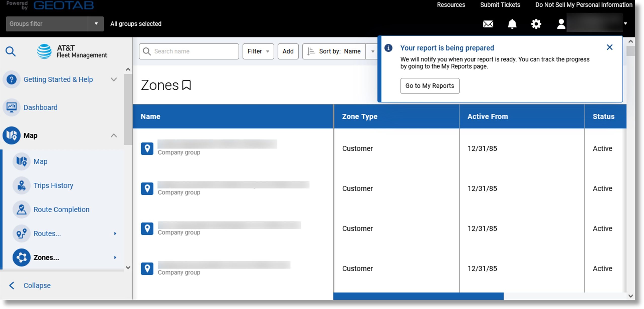Click the notifications bell icon
The width and height of the screenshot is (644, 309).
[513, 23]
